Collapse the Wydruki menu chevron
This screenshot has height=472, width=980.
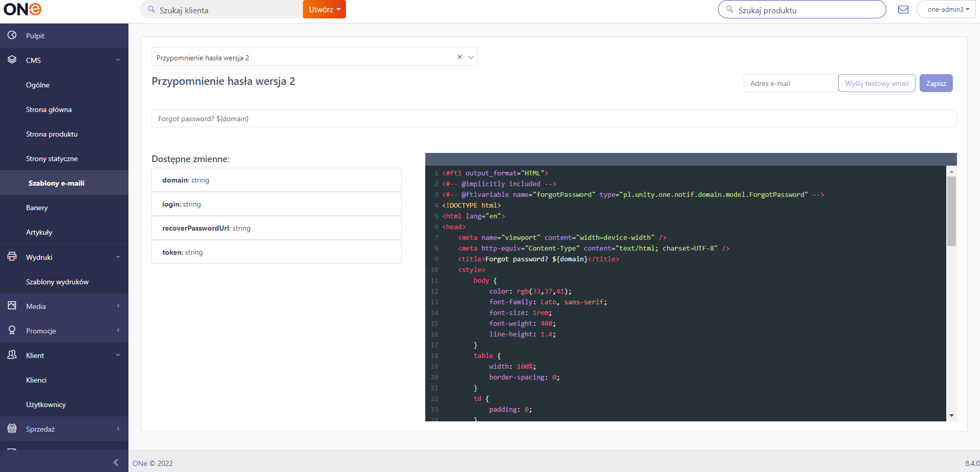(x=118, y=257)
